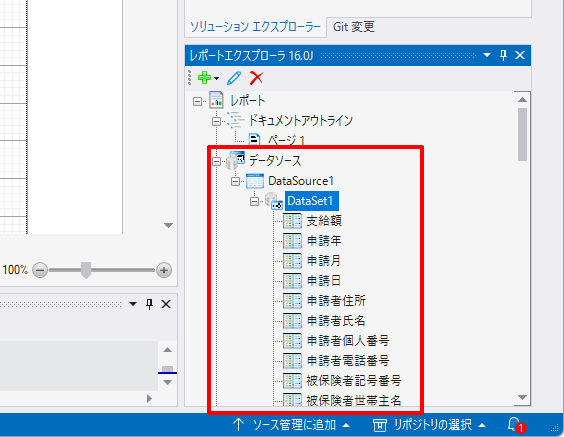Collapse the レポート root node

[x=197, y=101]
